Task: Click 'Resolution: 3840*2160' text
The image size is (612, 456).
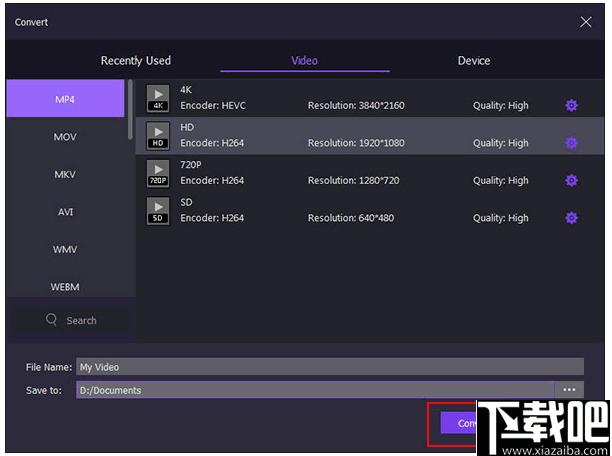Action: (x=356, y=105)
